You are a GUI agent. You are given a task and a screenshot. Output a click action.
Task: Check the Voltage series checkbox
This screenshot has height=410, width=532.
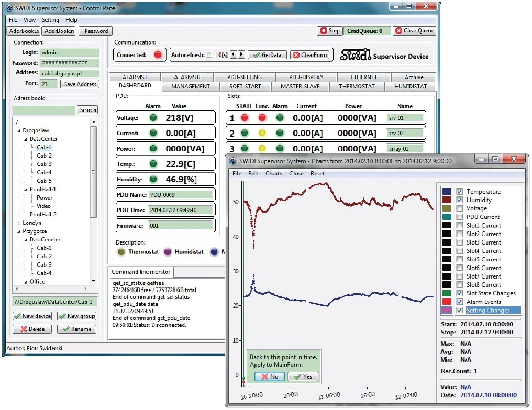click(x=460, y=208)
